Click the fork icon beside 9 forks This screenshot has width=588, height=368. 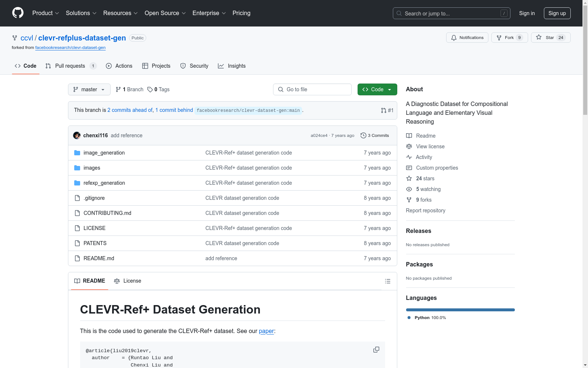(x=409, y=200)
